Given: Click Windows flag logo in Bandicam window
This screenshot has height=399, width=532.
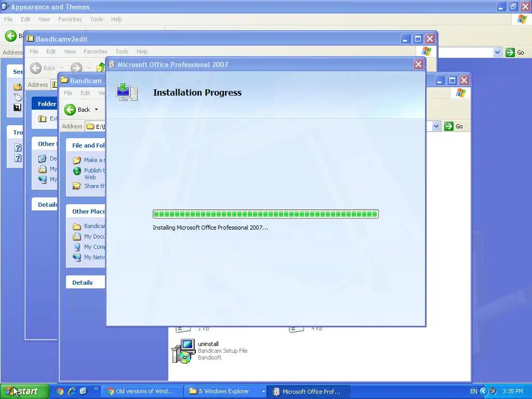Looking at the screenshot, I should click(x=461, y=92).
